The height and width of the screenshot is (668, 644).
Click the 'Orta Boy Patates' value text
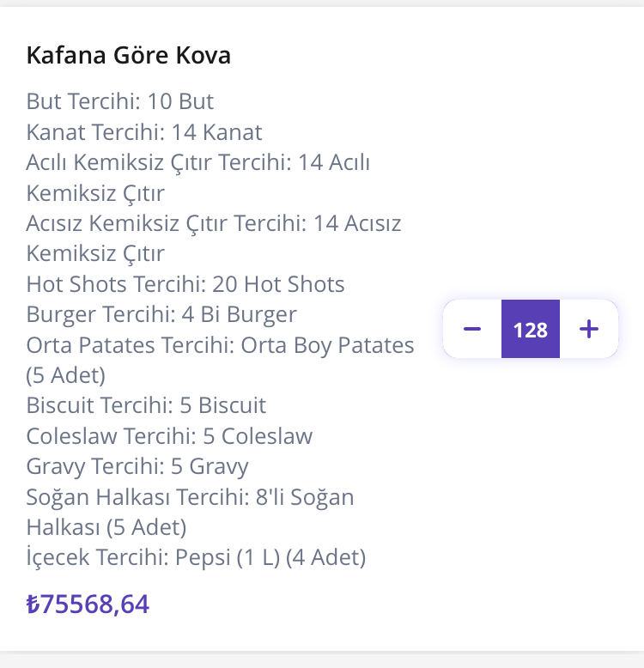point(327,345)
